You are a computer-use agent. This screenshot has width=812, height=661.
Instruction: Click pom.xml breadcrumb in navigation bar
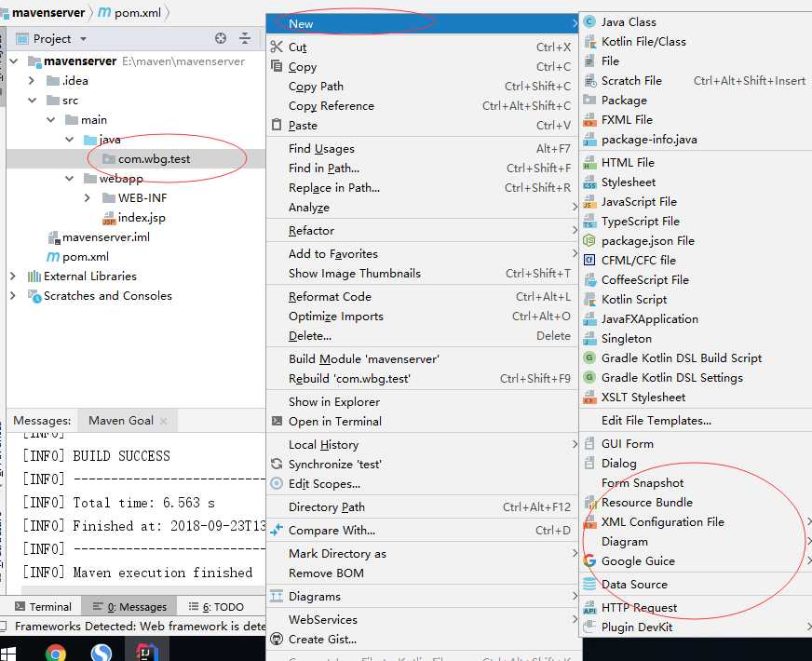(137, 13)
